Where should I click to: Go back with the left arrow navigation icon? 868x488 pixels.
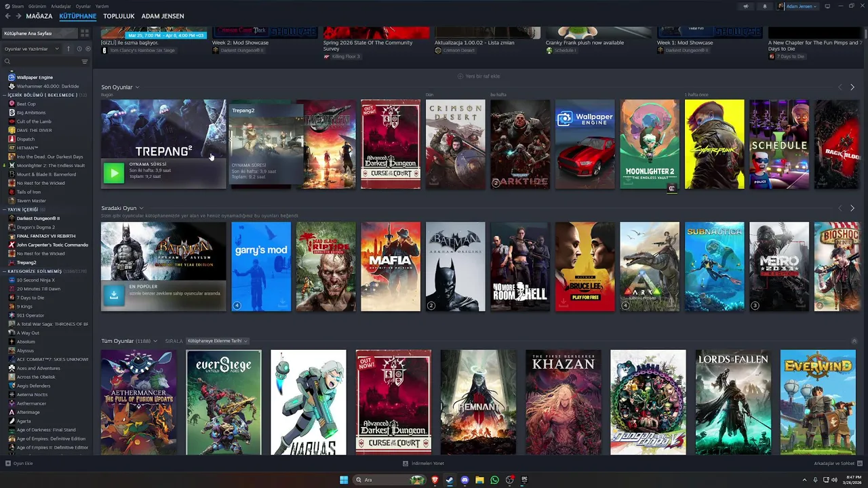coord(8,16)
